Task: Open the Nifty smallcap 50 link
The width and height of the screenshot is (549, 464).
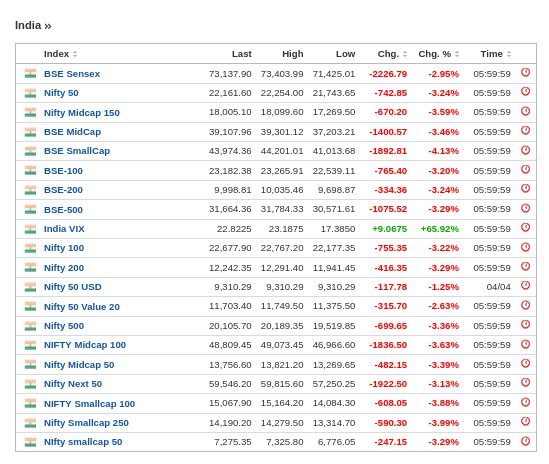Action: click(83, 442)
